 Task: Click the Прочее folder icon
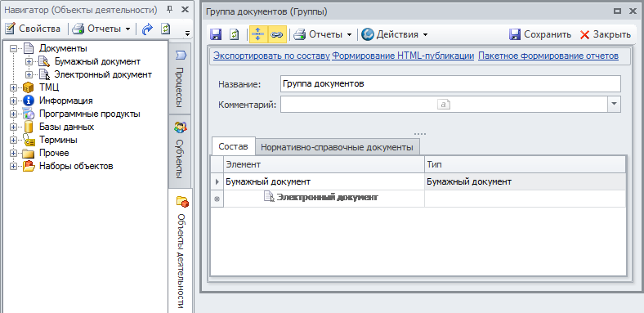(x=29, y=154)
